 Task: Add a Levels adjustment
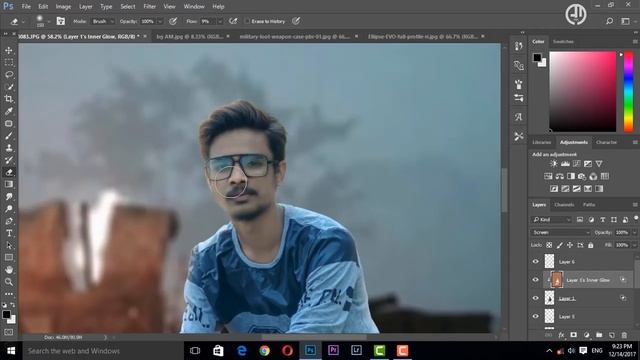[565, 164]
